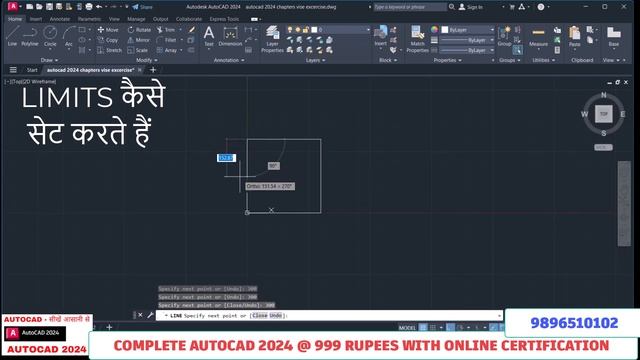Open the AutoCAD application menu logo
Screen dimensions: 640x360
click(13, 7)
